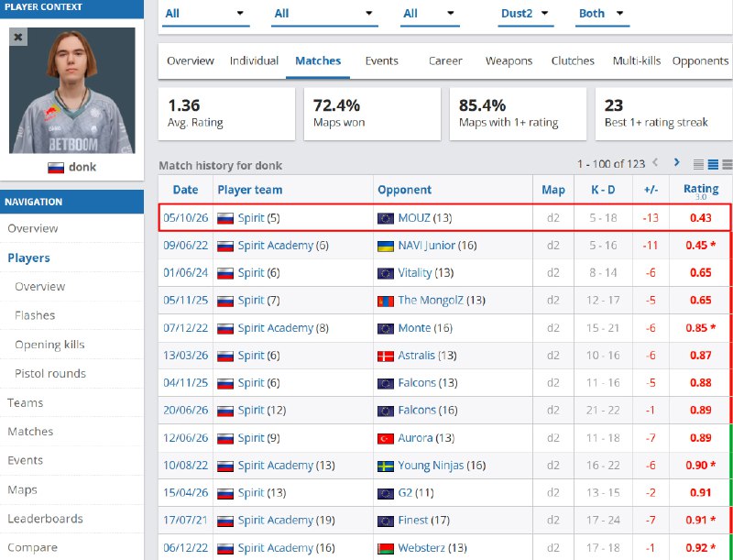Click the Russian flag beside donk's name
733x560 pixels.
click(x=56, y=168)
